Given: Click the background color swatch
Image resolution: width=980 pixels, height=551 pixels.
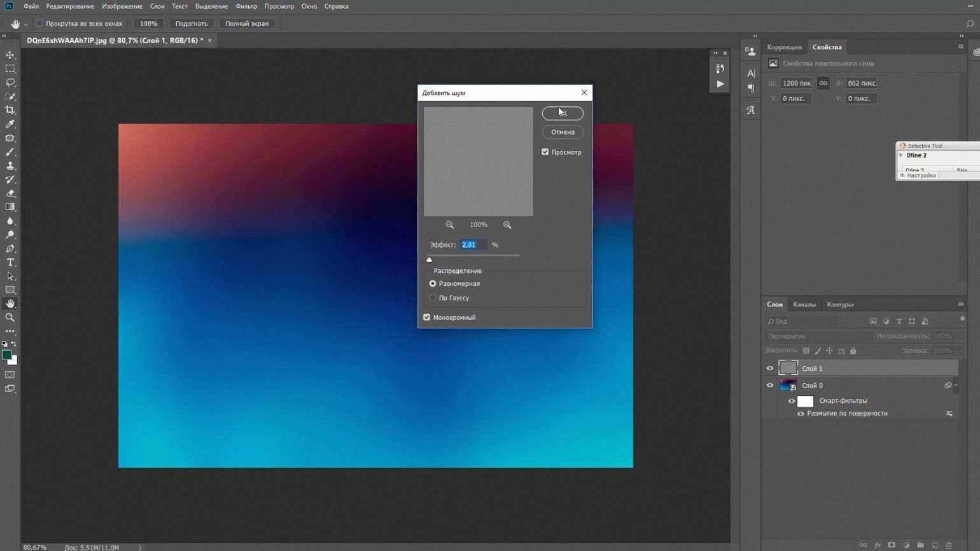Looking at the screenshot, I should (x=14, y=361).
